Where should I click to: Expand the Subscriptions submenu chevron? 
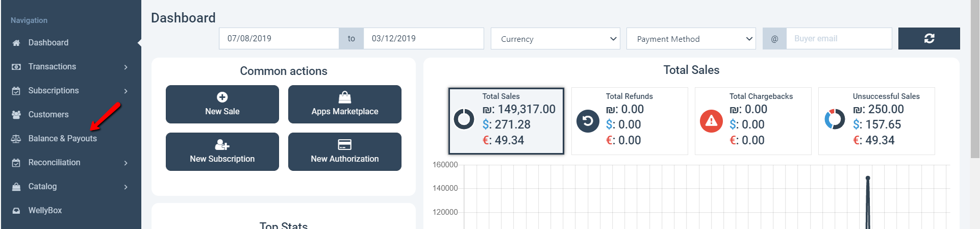(x=125, y=91)
